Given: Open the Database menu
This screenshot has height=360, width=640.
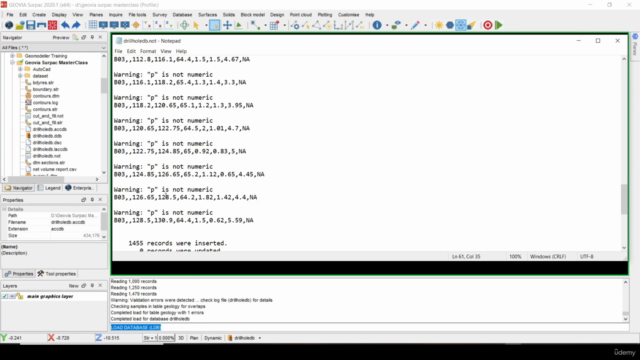Looking at the screenshot, I should click(182, 15).
